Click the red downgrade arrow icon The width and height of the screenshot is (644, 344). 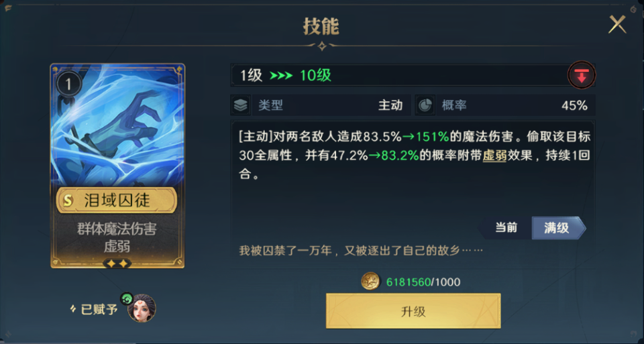pyautogui.click(x=581, y=76)
